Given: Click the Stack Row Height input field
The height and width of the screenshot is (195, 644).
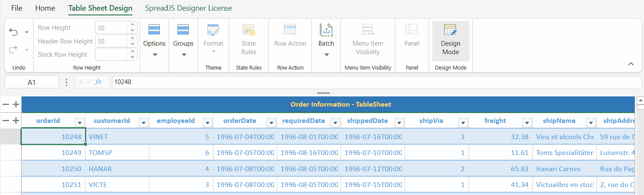Looking at the screenshot, I should [111, 55].
